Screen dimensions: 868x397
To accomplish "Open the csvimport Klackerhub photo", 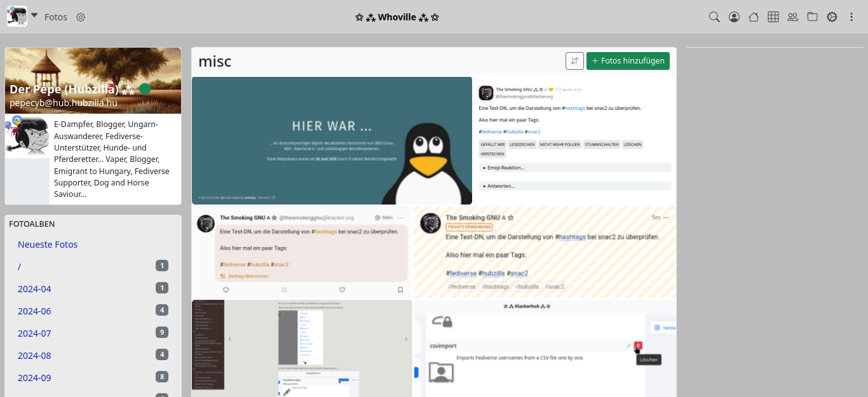I will tap(545, 348).
